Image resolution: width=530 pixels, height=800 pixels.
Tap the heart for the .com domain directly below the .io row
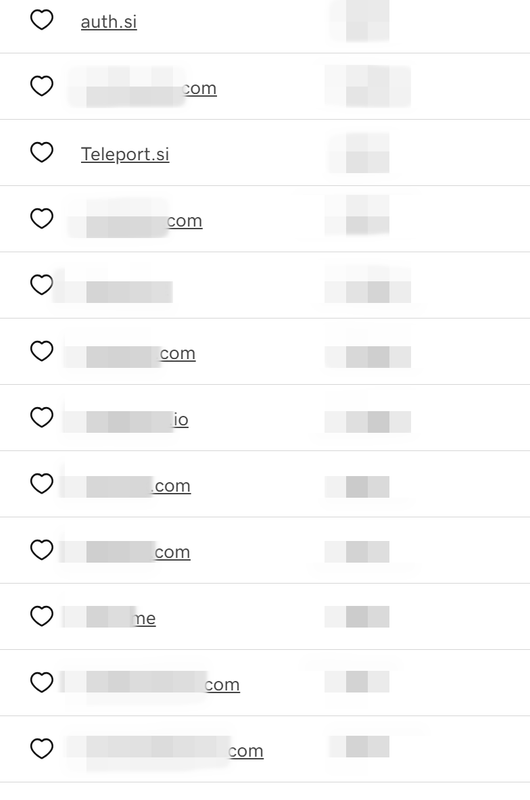(x=42, y=484)
